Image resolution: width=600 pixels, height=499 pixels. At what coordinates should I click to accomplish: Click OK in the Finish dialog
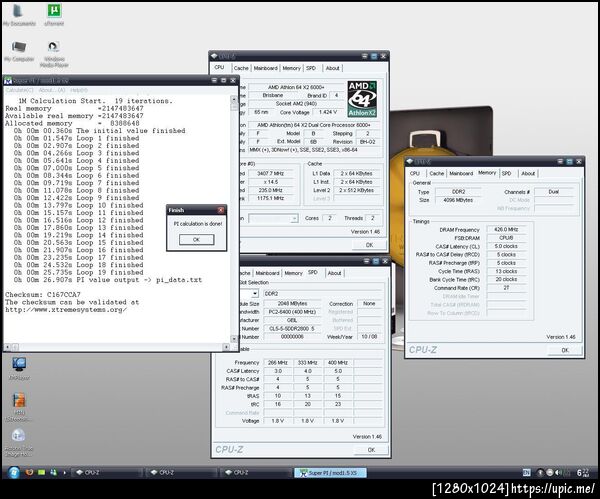coord(196,240)
